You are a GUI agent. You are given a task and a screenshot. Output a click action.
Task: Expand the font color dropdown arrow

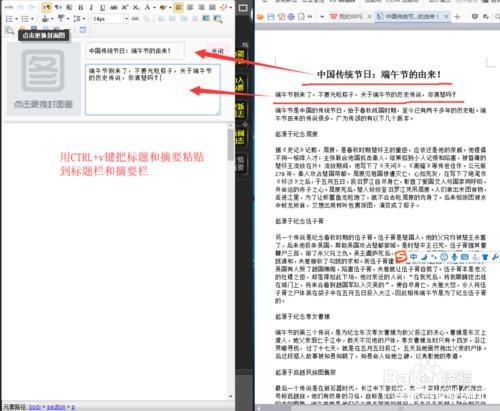tap(154, 7)
